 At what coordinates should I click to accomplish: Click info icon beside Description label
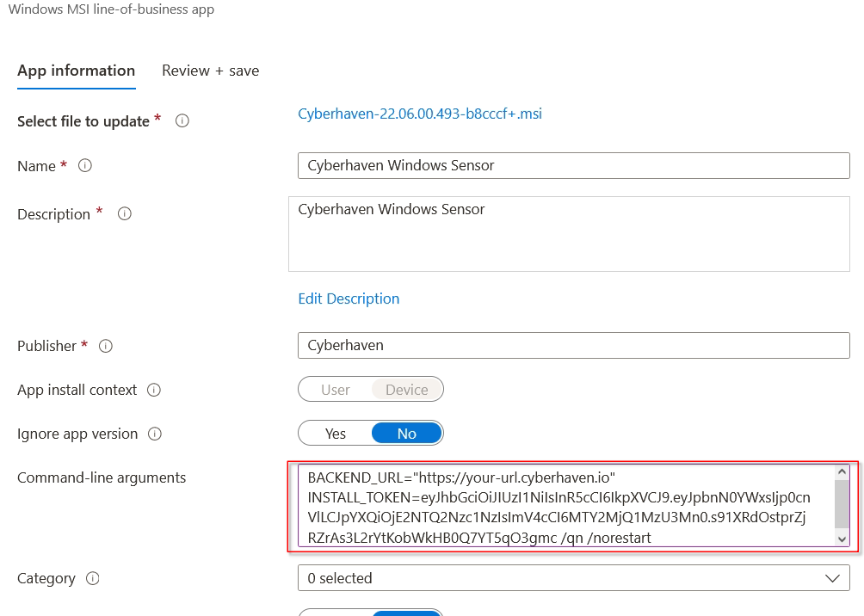pos(125,214)
